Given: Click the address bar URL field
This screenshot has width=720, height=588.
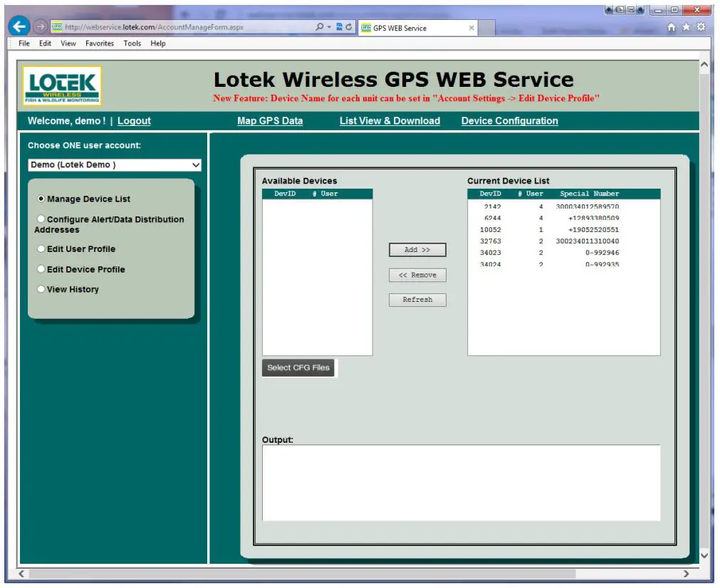Looking at the screenshot, I should [184, 27].
